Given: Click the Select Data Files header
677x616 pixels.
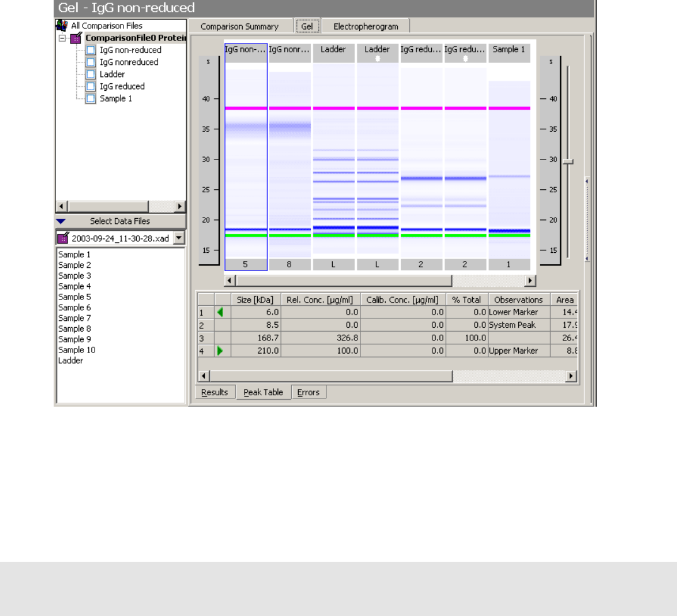Looking at the screenshot, I should pyautogui.click(x=120, y=221).
